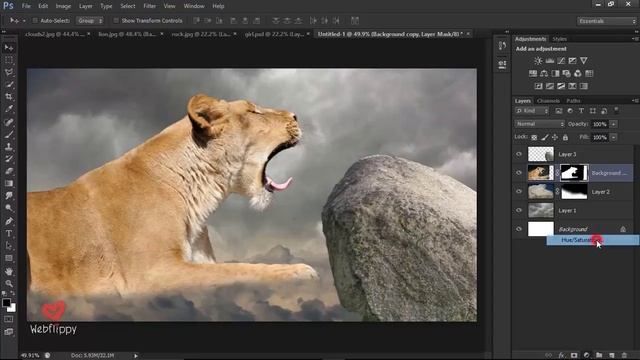Select the Gradient tool
Screen dimensions: 640x360
9,183
